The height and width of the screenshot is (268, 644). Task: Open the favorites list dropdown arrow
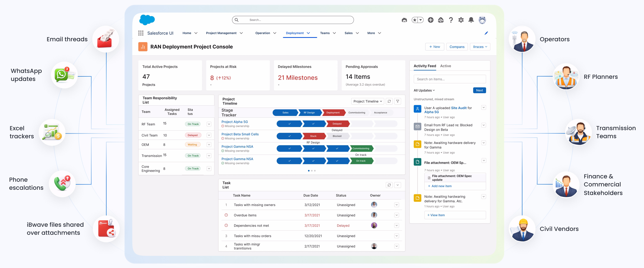click(x=421, y=20)
